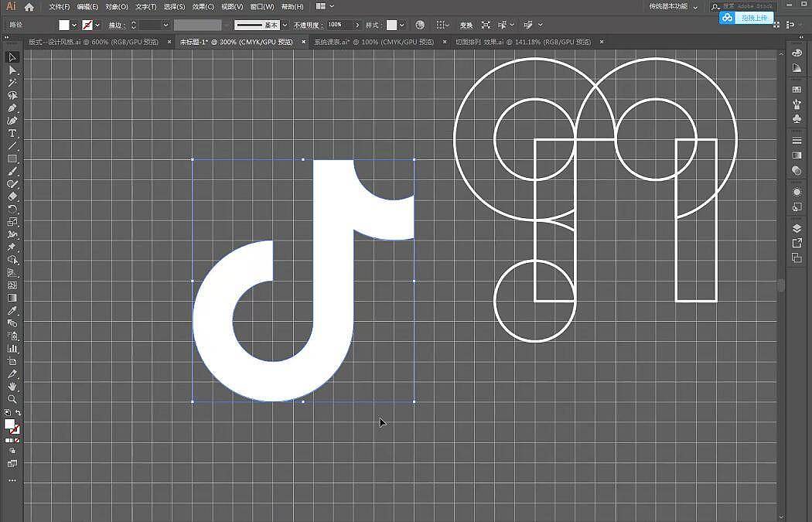Select the Curvature tool
812x522 pixels.
click(12, 121)
